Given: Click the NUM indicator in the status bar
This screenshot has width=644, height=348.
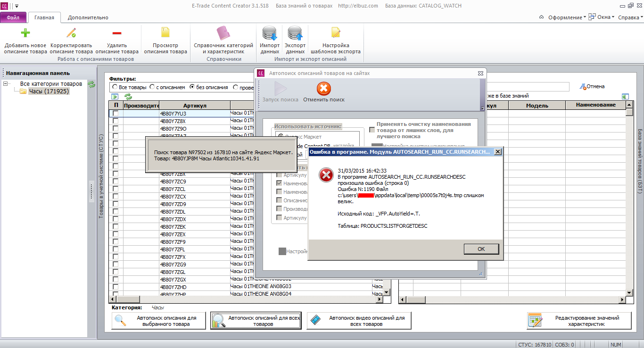Looking at the screenshot, I should pyautogui.click(x=615, y=344).
